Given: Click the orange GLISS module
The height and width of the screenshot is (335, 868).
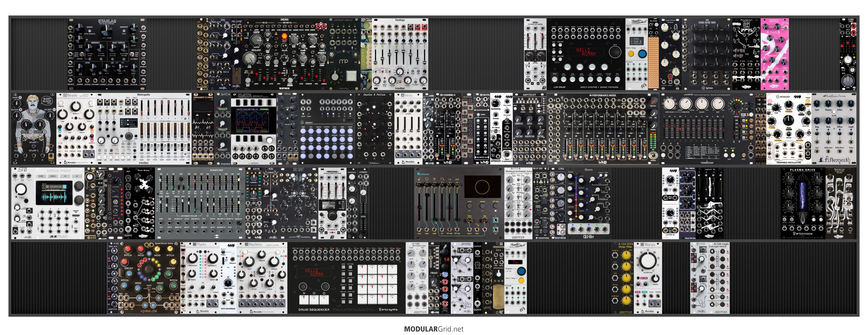Looking at the screenshot, I should [x=653, y=54].
